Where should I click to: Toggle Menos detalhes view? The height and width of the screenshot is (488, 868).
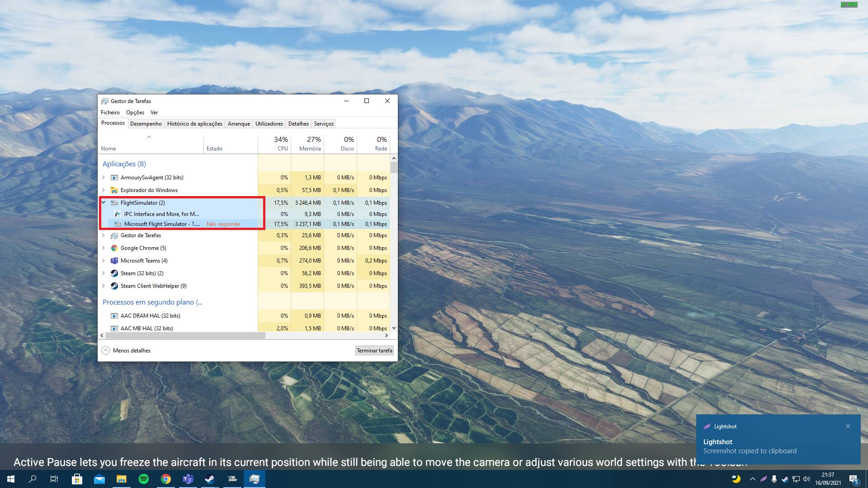tap(126, 351)
